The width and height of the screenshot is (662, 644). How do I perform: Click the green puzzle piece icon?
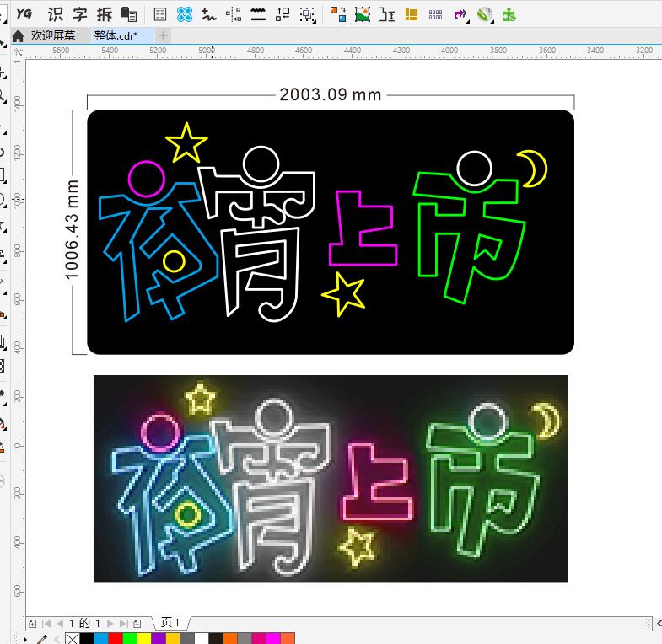(x=509, y=15)
